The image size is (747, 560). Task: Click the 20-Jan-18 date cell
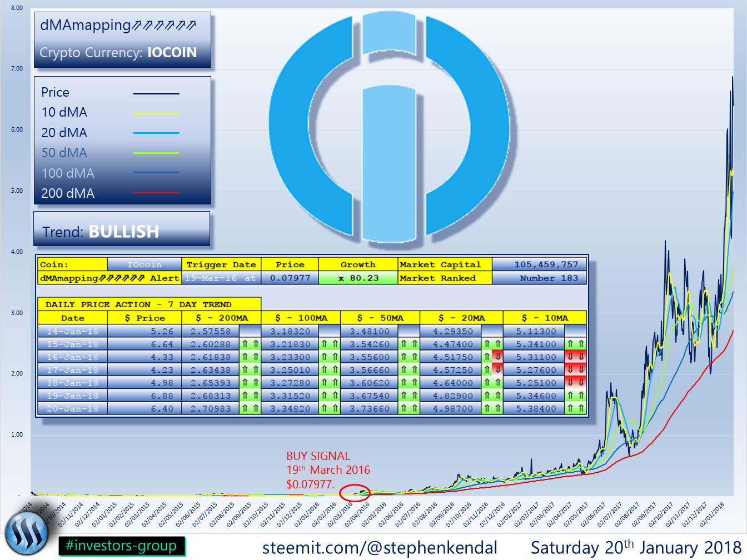(72, 408)
